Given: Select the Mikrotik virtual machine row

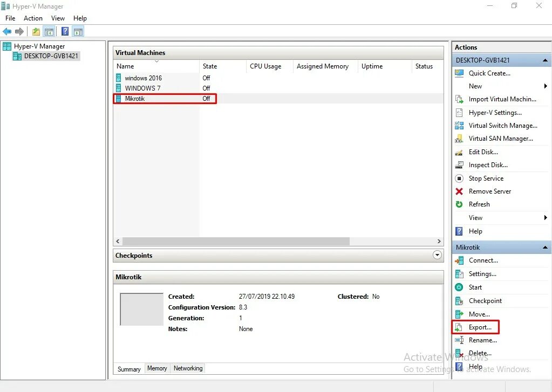Looking at the screenshot, I should click(x=278, y=99).
